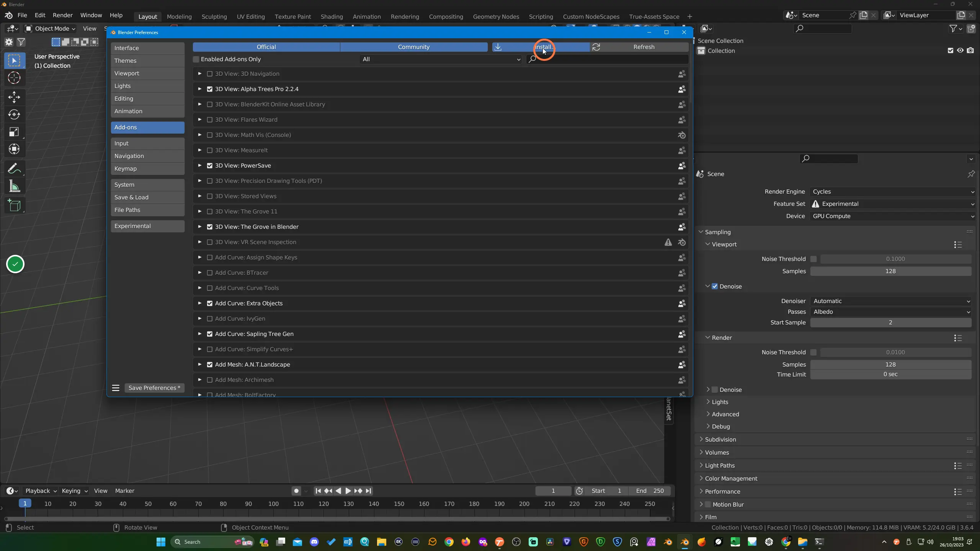Open the add-on category All dropdown
The height and width of the screenshot is (551, 980).
pyautogui.click(x=441, y=59)
